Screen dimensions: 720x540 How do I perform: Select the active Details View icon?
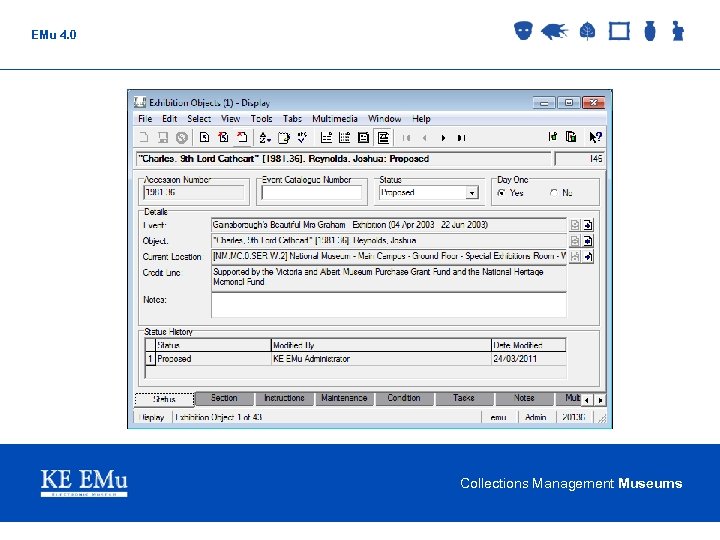(x=383, y=137)
